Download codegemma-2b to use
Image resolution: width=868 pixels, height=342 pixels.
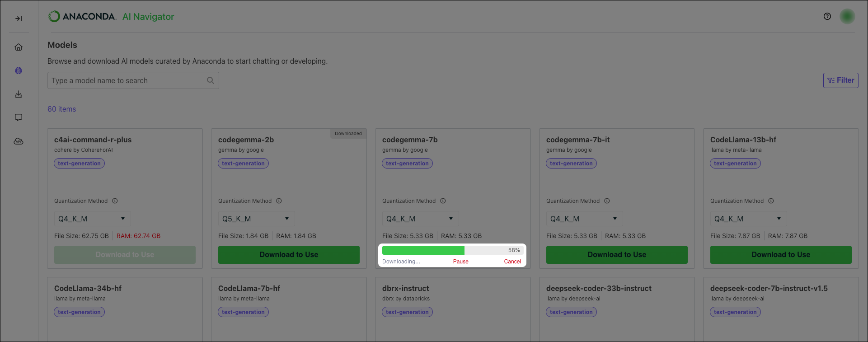[x=289, y=255]
